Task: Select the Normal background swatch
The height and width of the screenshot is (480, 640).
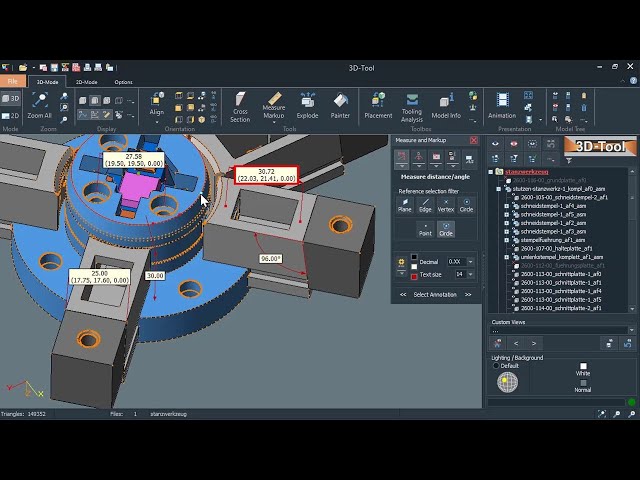Action: coord(583,383)
